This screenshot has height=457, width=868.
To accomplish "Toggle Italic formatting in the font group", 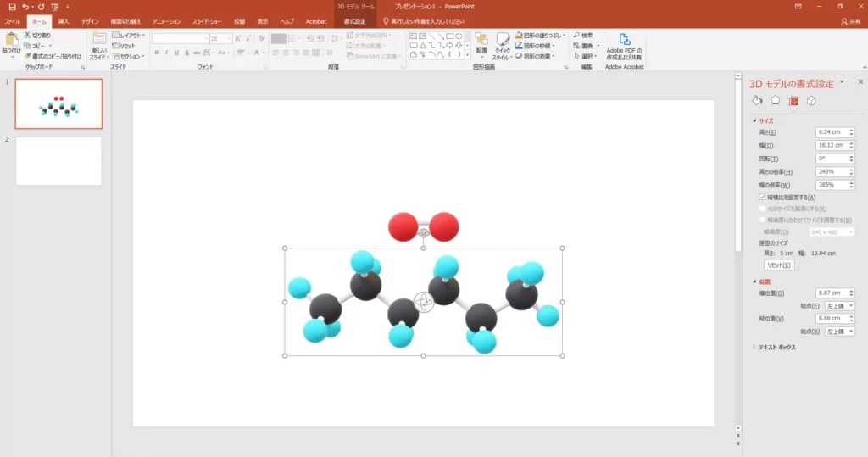I will (x=167, y=53).
